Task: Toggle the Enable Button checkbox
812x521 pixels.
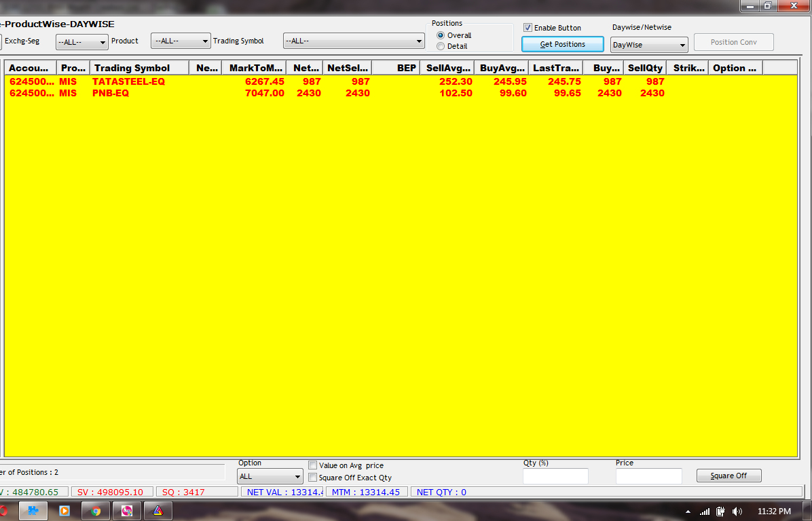Action: click(528, 27)
